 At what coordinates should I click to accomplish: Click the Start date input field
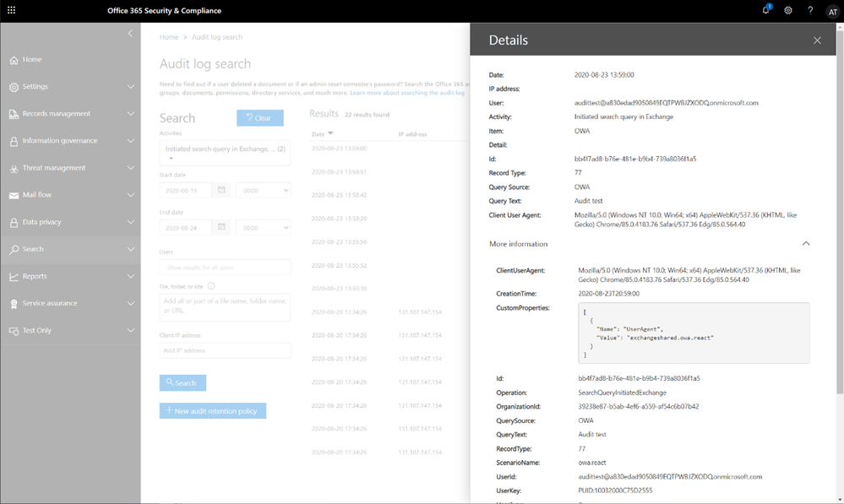pyautogui.click(x=186, y=191)
